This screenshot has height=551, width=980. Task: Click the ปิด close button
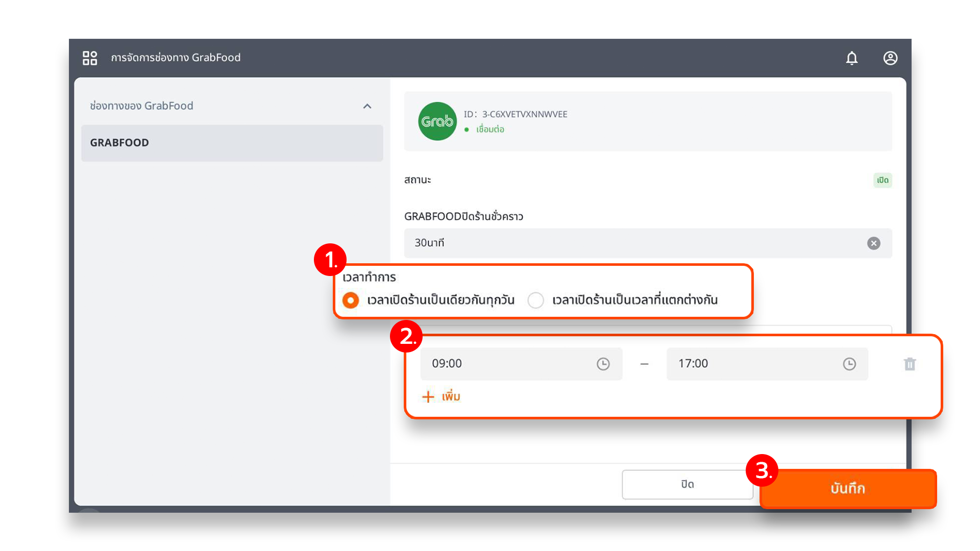(687, 484)
